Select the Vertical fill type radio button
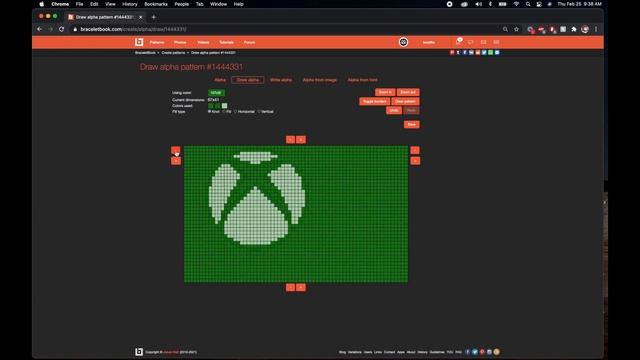 click(x=259, y=111)
